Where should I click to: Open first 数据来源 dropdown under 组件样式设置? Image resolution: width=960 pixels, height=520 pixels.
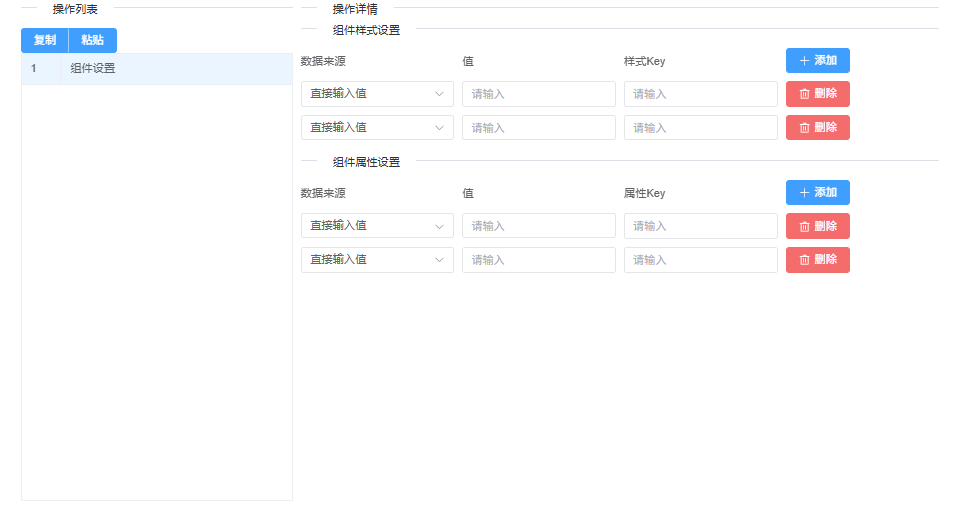377,94
